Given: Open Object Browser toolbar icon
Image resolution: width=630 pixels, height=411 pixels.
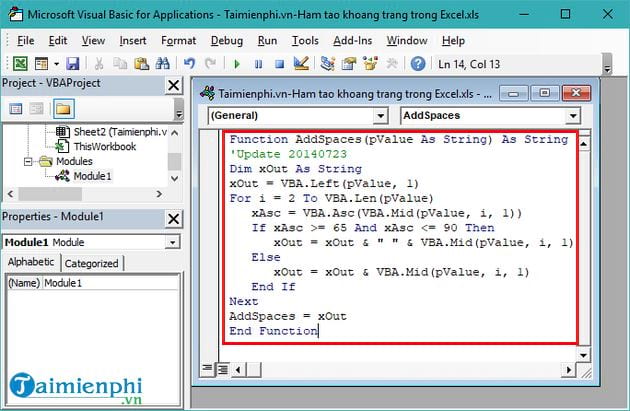Looking at the screenshot, I should [370, 63].
